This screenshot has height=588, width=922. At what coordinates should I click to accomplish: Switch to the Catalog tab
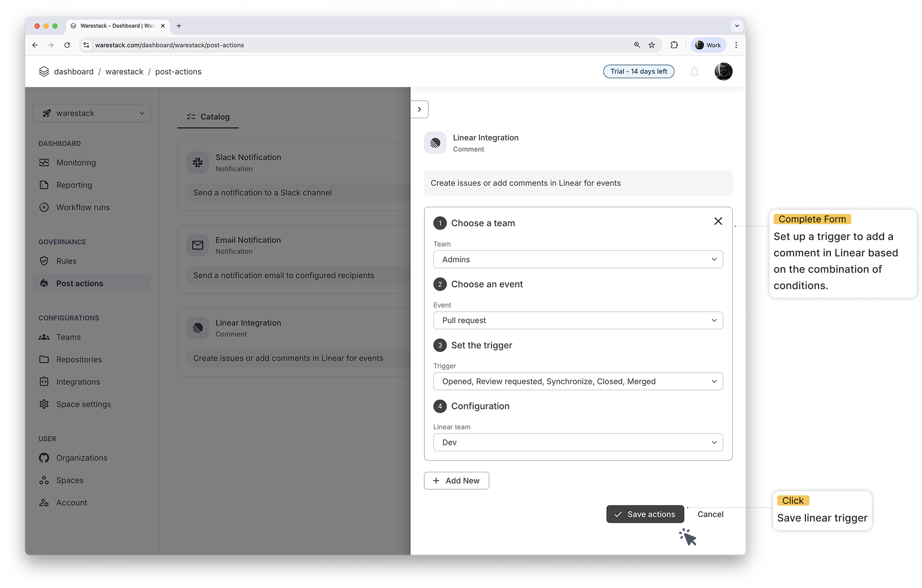pos(208,117)
